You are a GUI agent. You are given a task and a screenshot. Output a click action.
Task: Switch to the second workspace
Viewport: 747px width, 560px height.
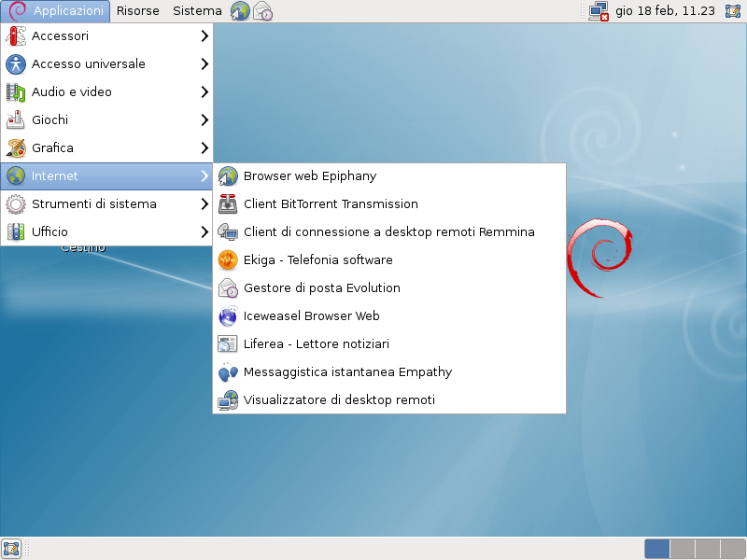[683, 548]
